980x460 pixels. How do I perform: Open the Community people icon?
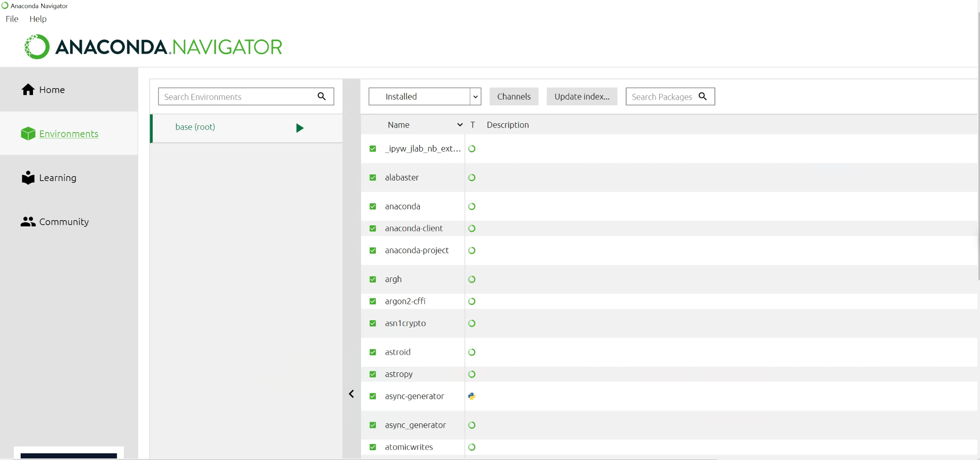point(28,222)
